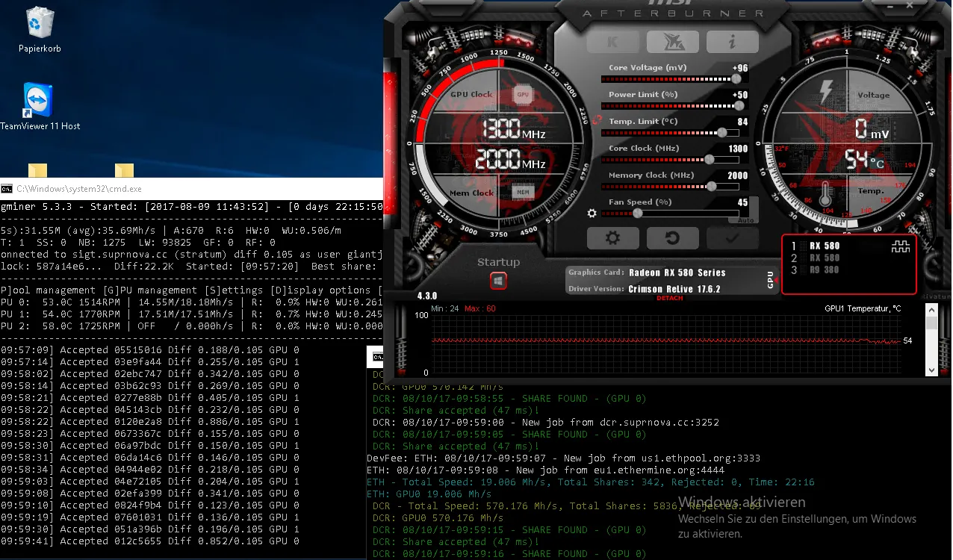Open the Afterburner information (i) button
953x560 pixels.
tap(732, 42)
